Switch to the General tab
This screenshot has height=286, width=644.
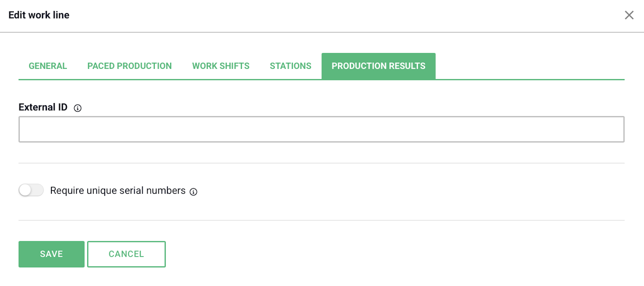pyautogui.click(x=48, y=66)
